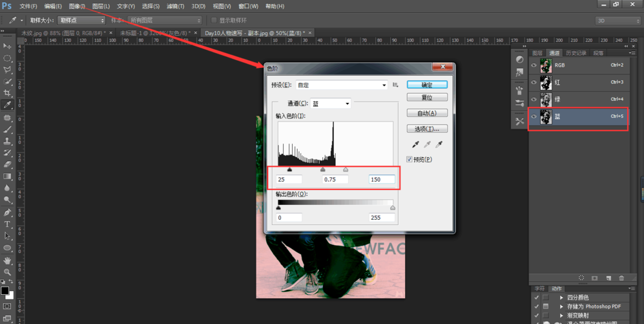
Task: Toggle the 渐变映射 action checkmark
Action: (x=536, y=316)
